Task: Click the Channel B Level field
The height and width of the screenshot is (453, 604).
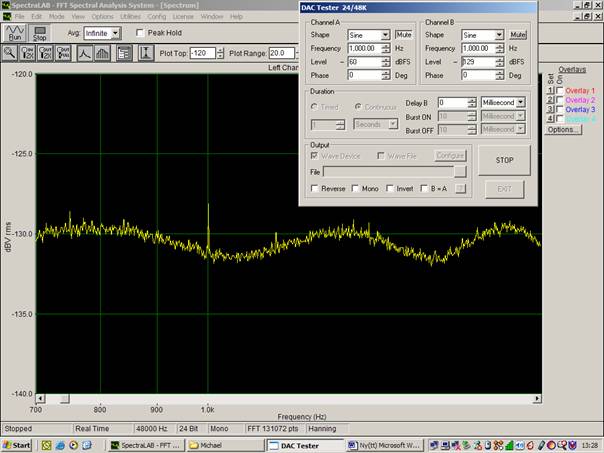Action: click(478, 62)
